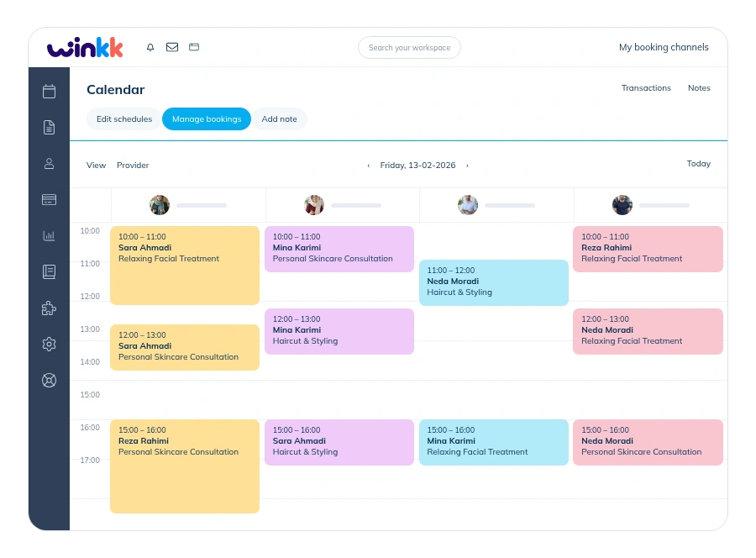Click the winkk logo

(85, 47)
